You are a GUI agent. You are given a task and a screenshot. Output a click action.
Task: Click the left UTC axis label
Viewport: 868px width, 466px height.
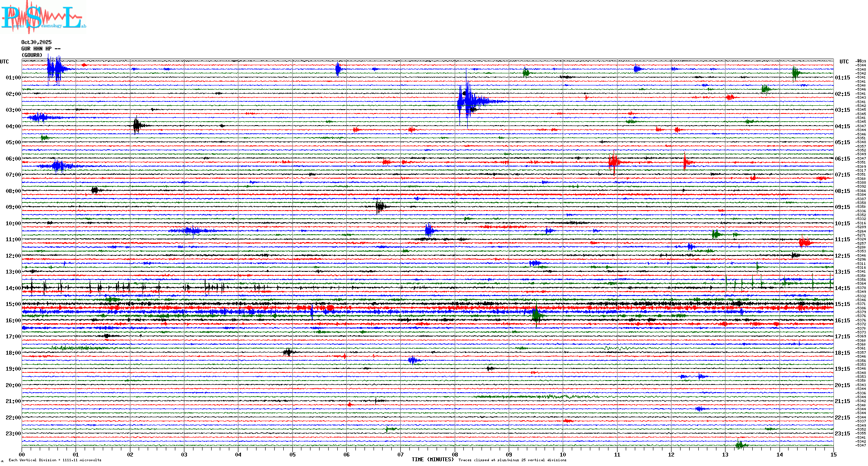pos(4,62)
